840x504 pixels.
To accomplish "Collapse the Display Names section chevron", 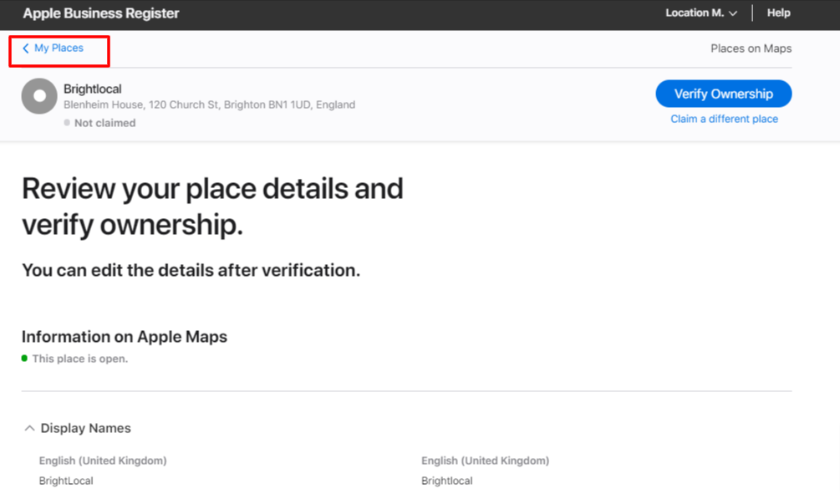I will 29,428.
